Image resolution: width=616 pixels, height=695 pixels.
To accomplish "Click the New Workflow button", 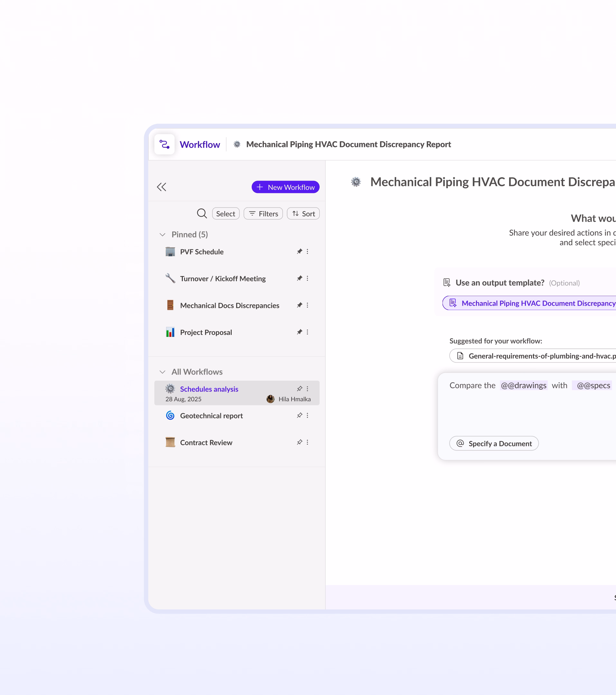I will pyautogui.click(x=285, y=187).
